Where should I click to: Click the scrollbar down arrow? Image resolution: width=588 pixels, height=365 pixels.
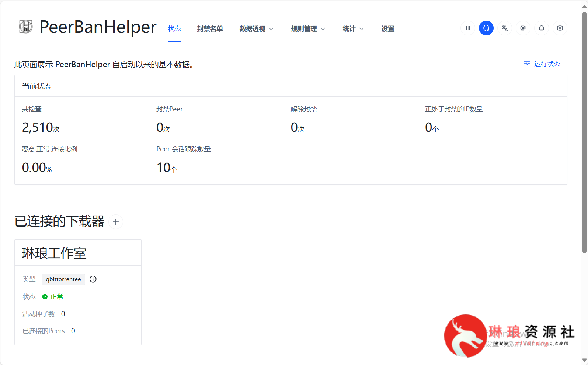(584, 360)
